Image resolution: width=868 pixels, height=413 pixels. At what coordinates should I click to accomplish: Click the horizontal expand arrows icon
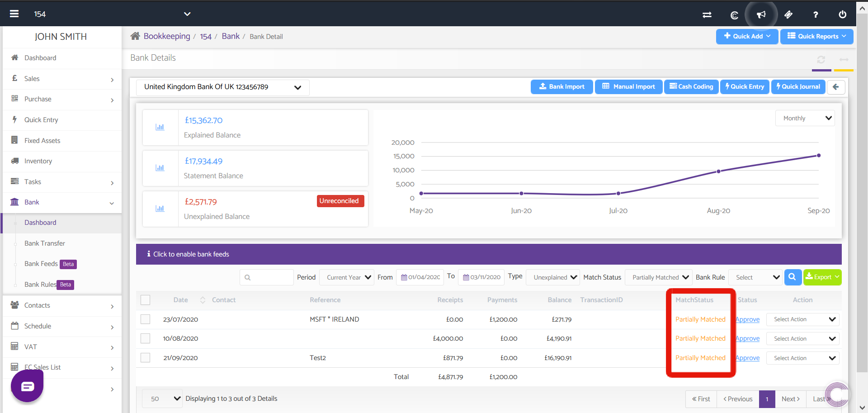(844, 60)
